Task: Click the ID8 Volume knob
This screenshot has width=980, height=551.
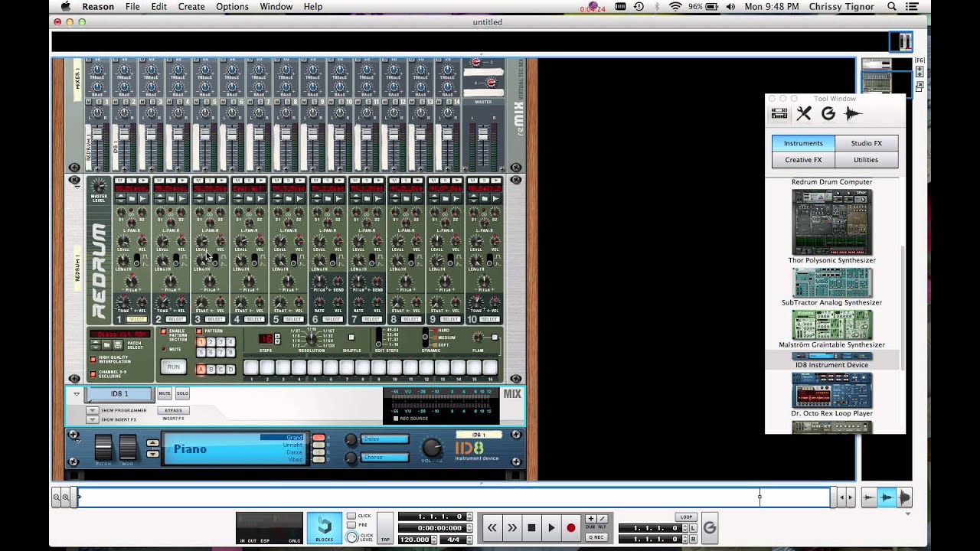Action: tap(433, 448)
